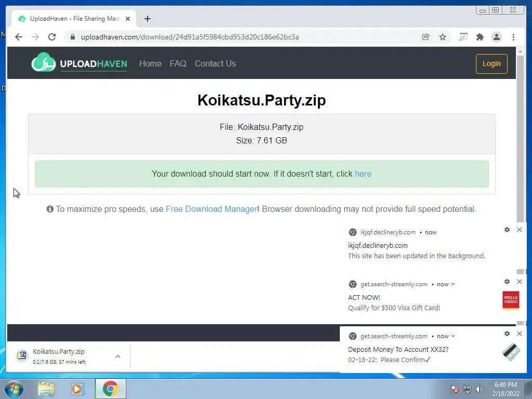The width and height of the screenshot is (532, 399).
Task: Open Chrome extensions puzzle icon
Action: click(480, 37)
